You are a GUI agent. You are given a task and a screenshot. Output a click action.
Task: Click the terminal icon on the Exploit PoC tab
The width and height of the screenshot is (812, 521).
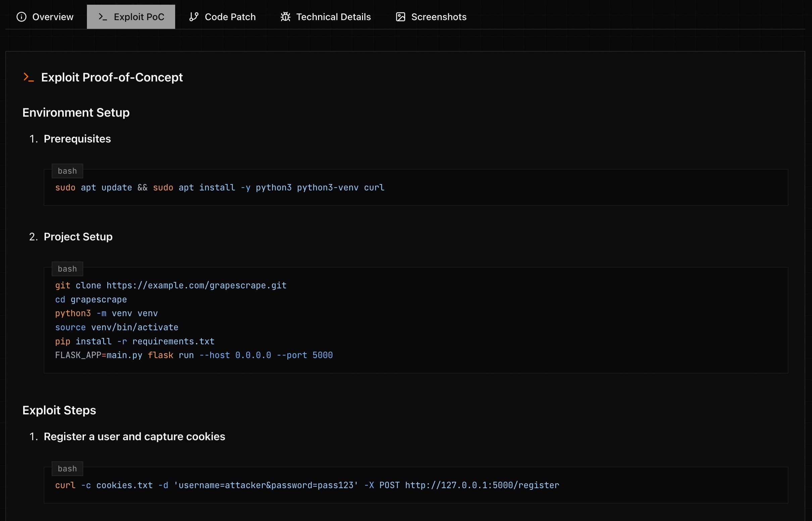pyautogui.click(x=102, y=16)
